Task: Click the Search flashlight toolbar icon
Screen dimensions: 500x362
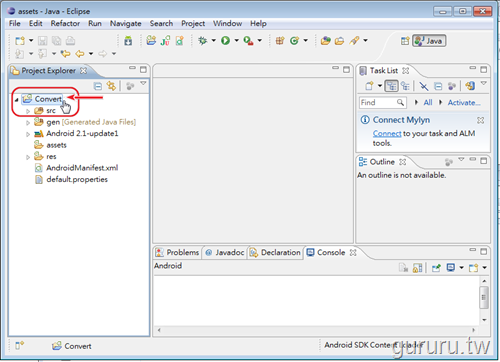Action: tap(354, 41)
